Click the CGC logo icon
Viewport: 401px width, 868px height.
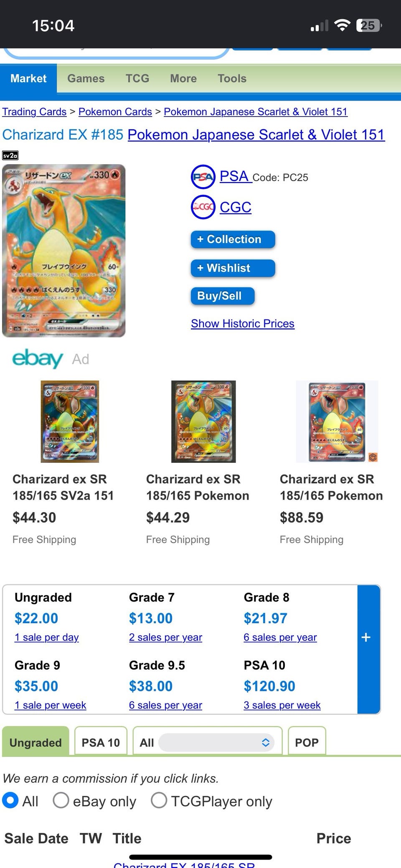(x=203, y=207)
